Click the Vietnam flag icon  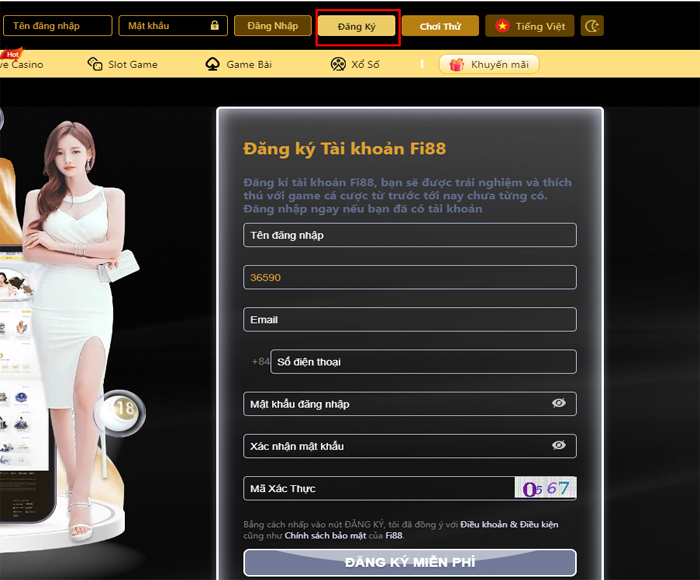(502, 26)
